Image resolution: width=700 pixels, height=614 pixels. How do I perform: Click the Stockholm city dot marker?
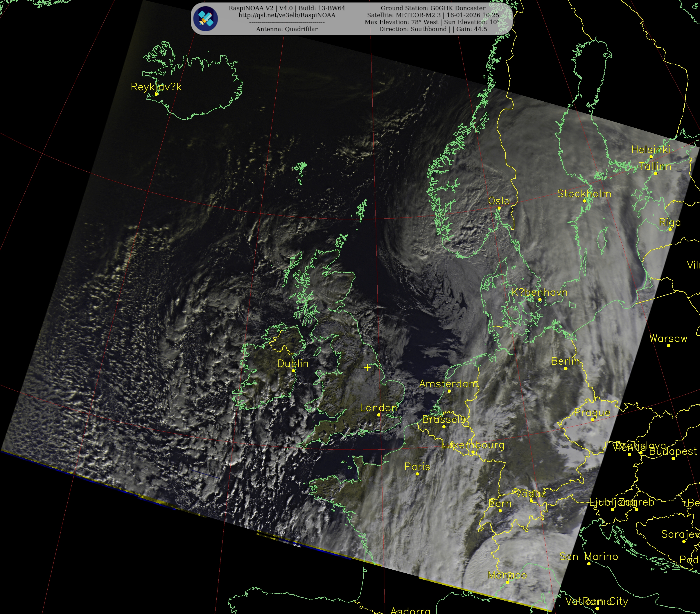[x=585, y=201]
